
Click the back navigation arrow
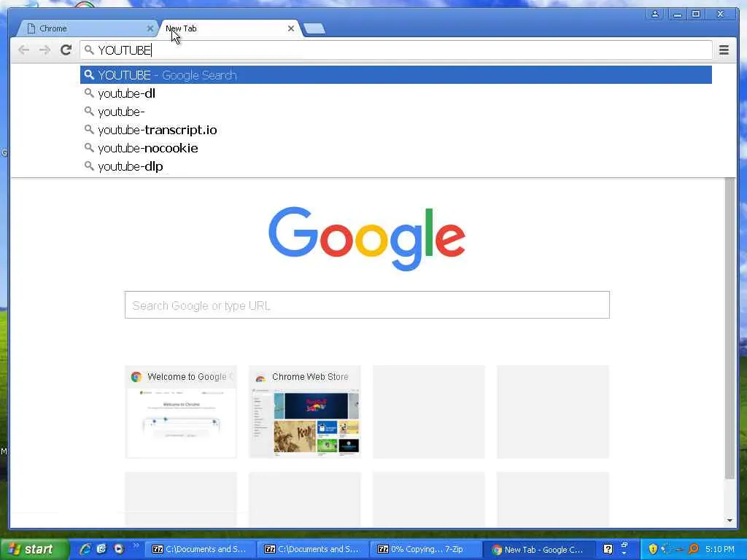coord(23,50)
